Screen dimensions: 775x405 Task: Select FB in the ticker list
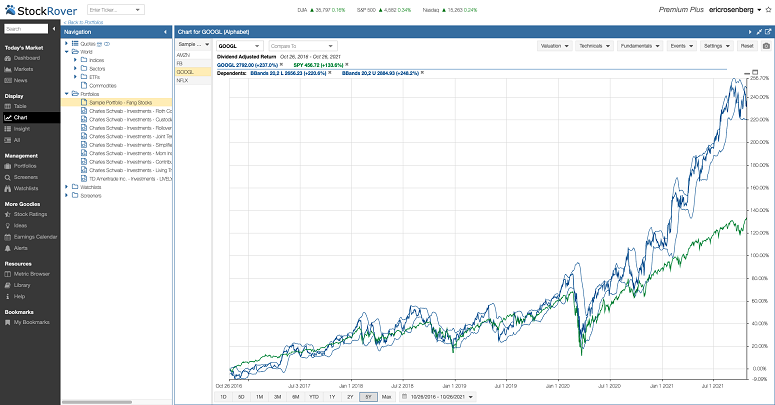[193, 63]
